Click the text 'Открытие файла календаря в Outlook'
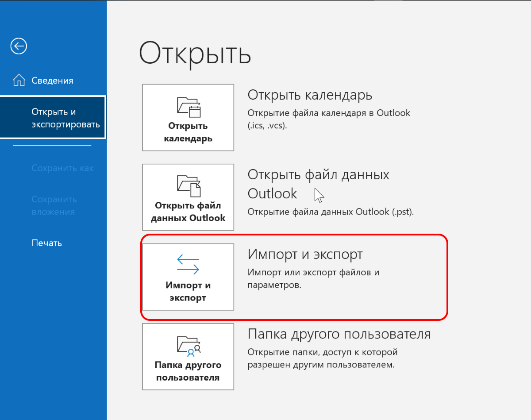The image size is (531, 420). coord(329,113)
